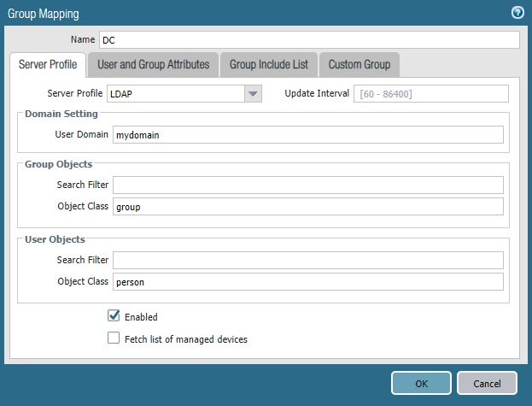This screenshot has height=406, width=532.
Task: Focus the User Domain field
Action: [307, 134]
